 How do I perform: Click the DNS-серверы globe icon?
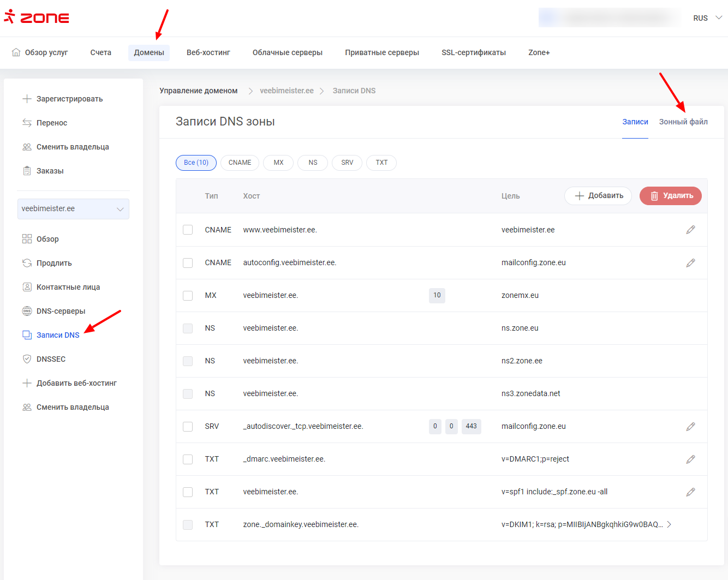[27, 311]
